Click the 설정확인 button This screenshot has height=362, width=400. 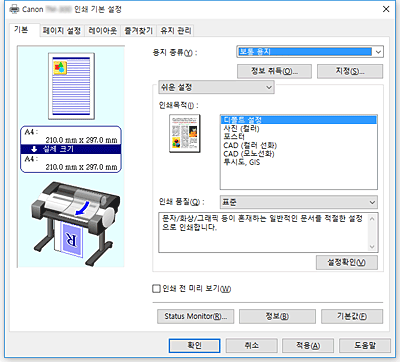347,263
